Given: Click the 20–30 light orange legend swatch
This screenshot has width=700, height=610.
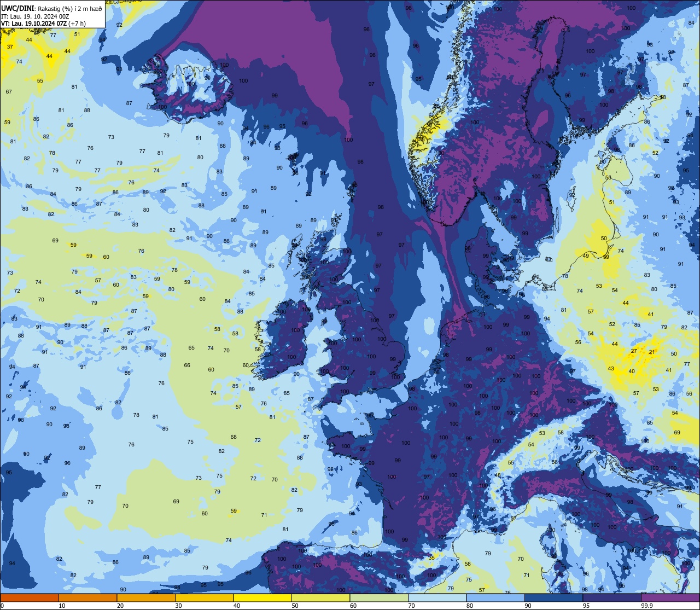Looking at the screenshot, I should (146, 597).
